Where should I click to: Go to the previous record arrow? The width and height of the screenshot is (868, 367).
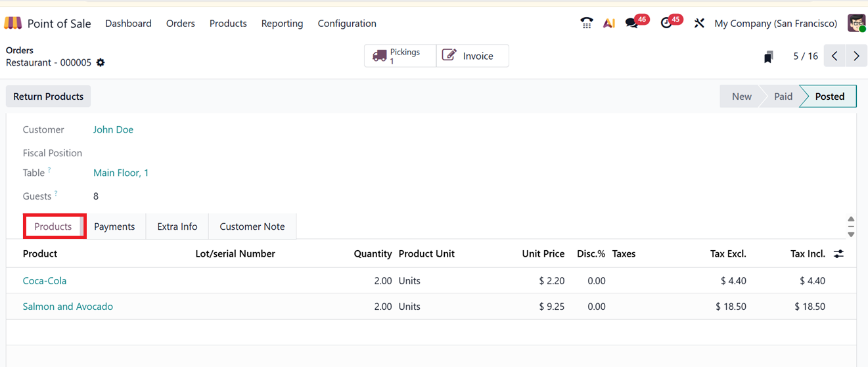(x=834, y=56)
